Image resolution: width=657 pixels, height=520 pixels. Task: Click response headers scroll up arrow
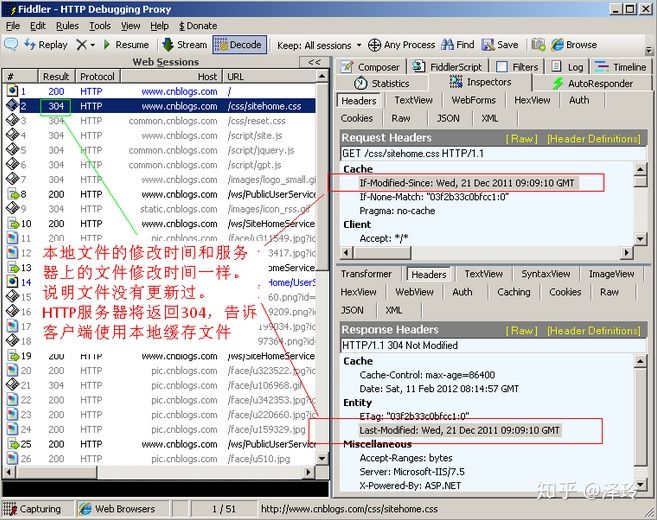tap(640, 361)
